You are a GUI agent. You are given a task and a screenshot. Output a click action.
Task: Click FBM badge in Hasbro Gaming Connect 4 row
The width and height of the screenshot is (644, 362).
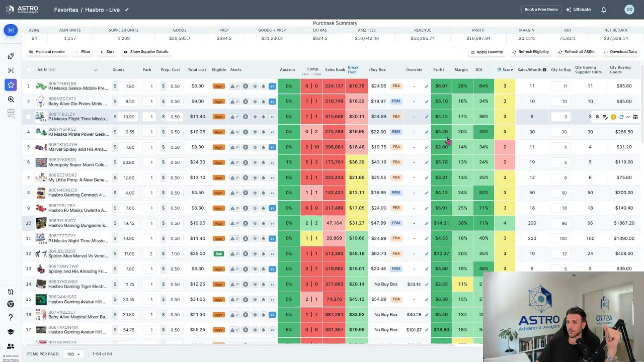tap(396, 193)
